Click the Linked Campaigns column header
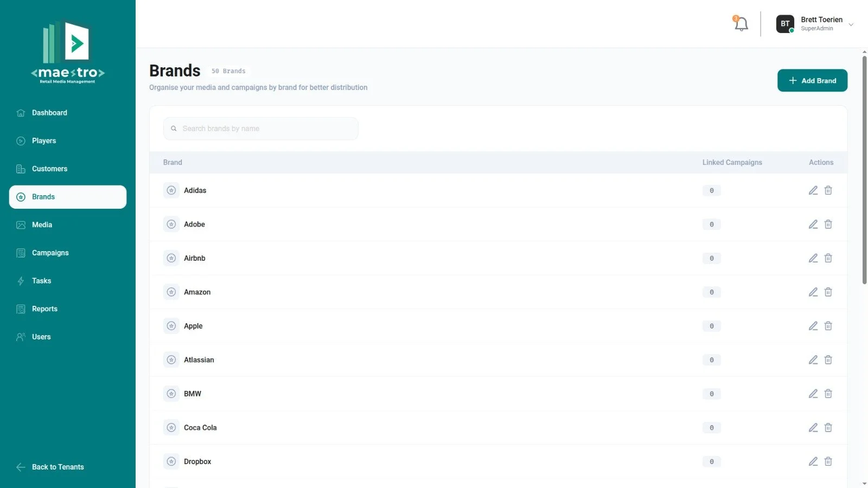The image size is (868, 488). point(732,162)
